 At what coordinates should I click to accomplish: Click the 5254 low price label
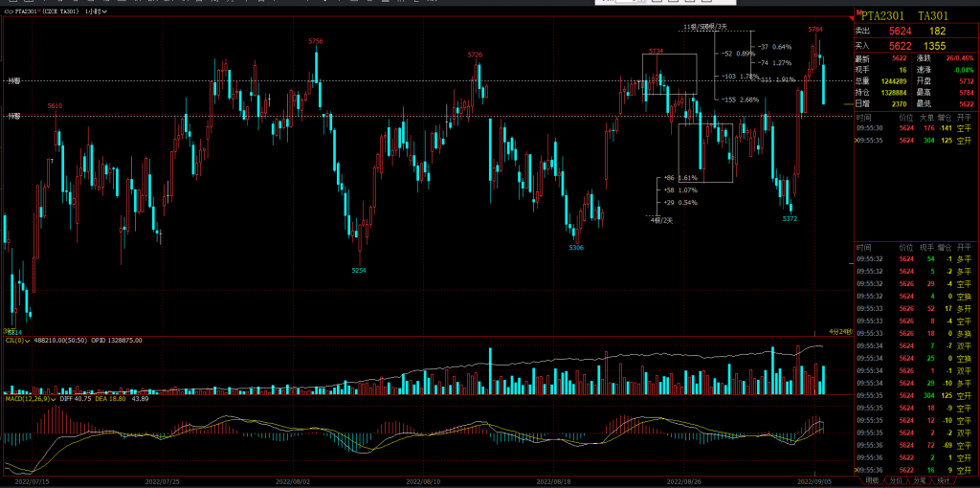pyautogui.click(x=359, y=271)
